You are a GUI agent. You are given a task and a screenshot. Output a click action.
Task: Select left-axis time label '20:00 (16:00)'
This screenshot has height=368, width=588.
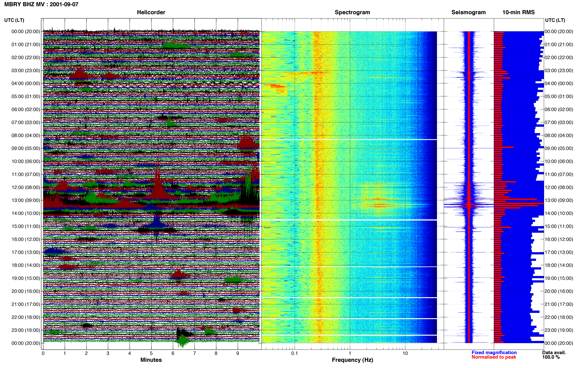26,291
